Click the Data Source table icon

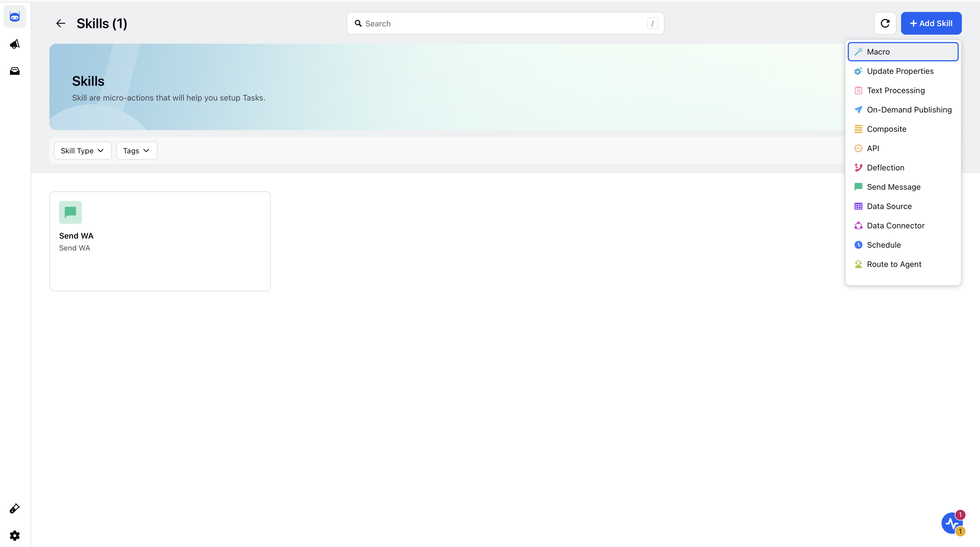point(858,206)
